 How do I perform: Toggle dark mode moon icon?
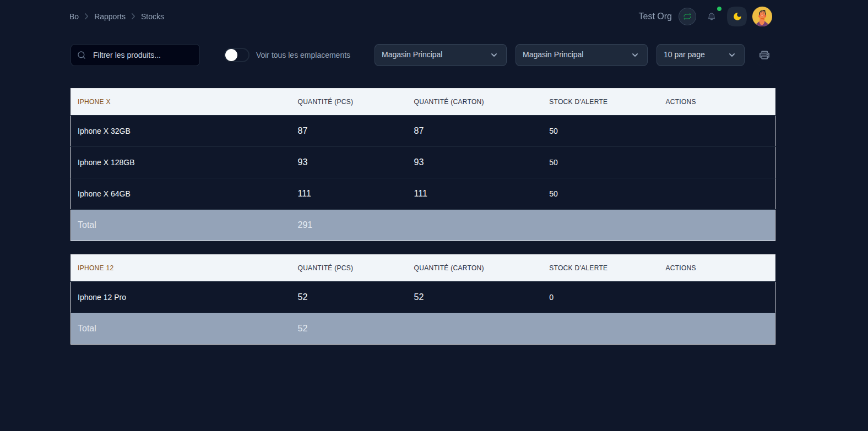coord(737,17)
